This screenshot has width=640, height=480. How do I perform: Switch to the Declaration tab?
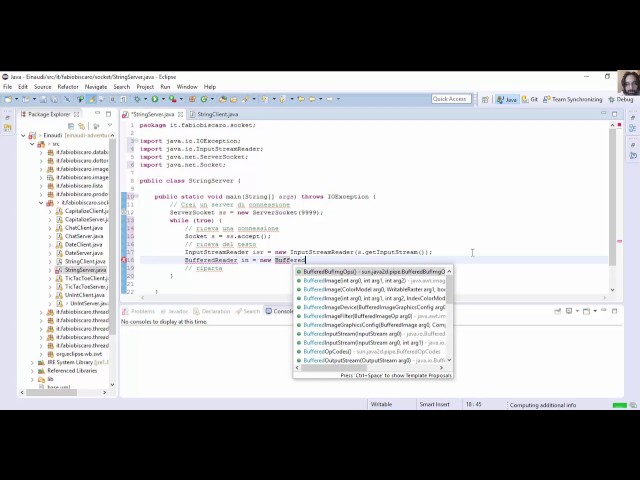212,311
